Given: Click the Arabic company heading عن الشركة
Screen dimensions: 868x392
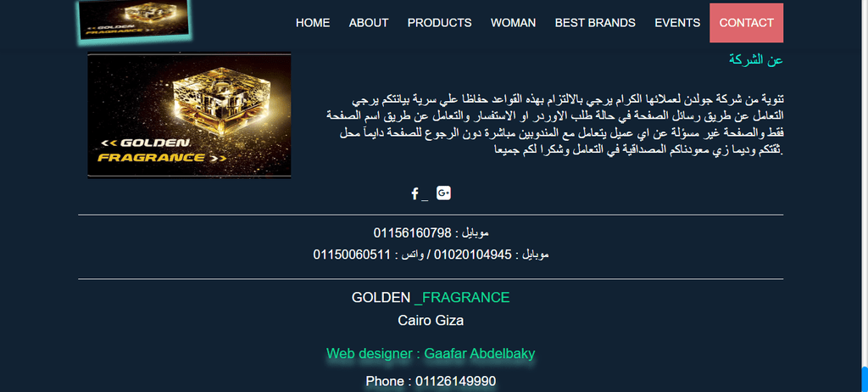Looking at the screenshot, I should pyautogui.click(x=756, y=60).
